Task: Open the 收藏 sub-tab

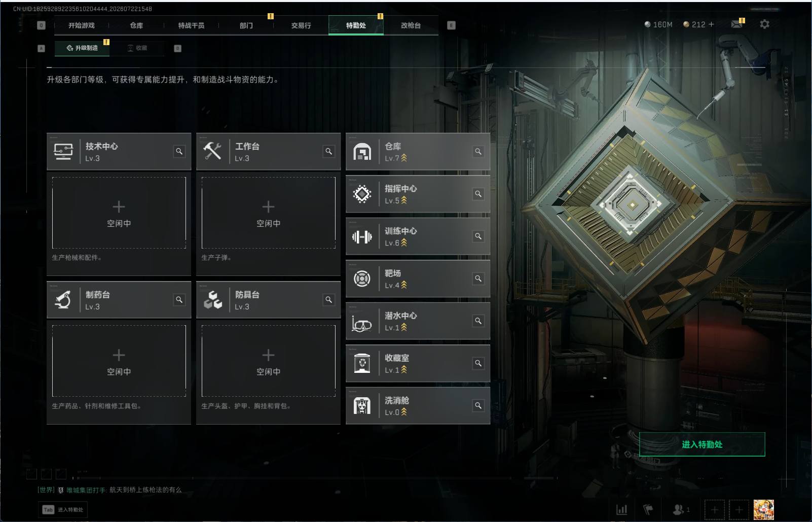Action: pyautogui.click(x=137, y=48)
